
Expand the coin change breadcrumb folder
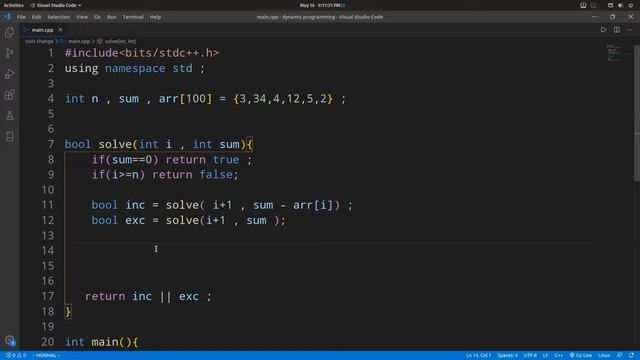pos(39,41)
